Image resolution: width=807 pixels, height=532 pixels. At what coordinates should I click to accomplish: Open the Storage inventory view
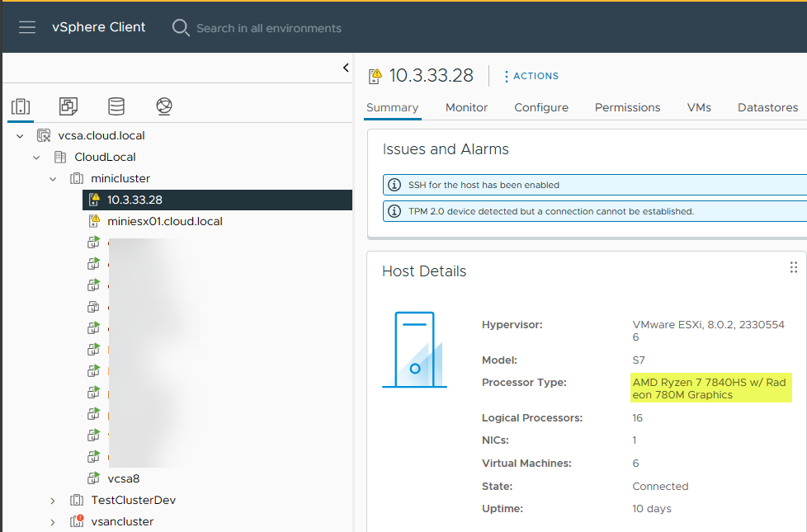pos(116,106)
